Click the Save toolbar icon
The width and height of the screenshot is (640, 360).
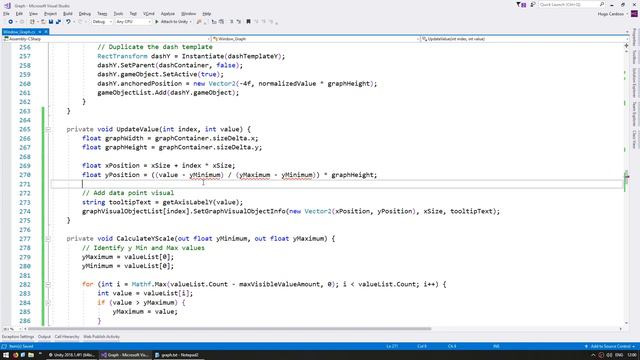click(x=51, y=22)
